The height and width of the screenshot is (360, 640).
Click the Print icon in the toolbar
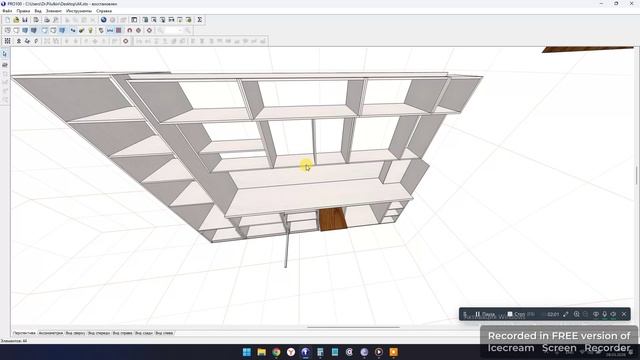tap(47, 20)
